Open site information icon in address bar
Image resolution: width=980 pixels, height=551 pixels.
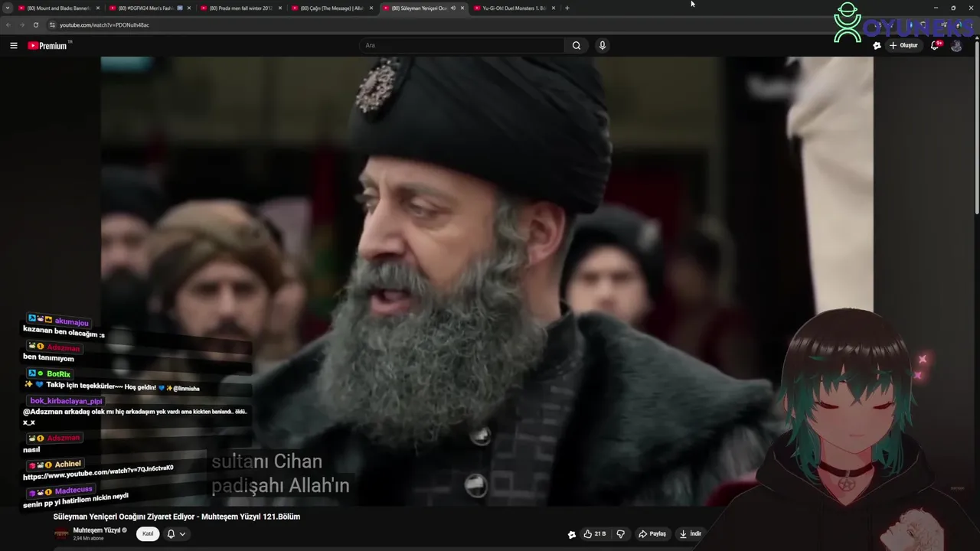point(52,24)
